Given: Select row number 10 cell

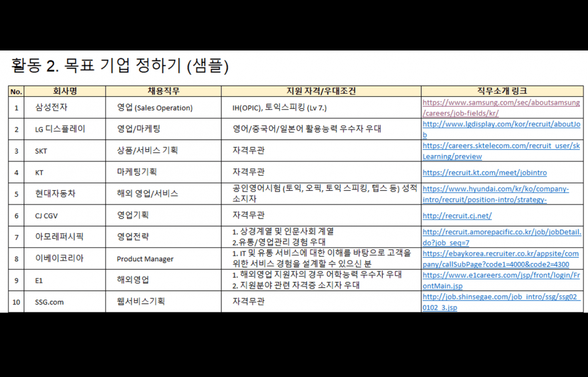Looking at the screenshot, I should pos(16,302).
